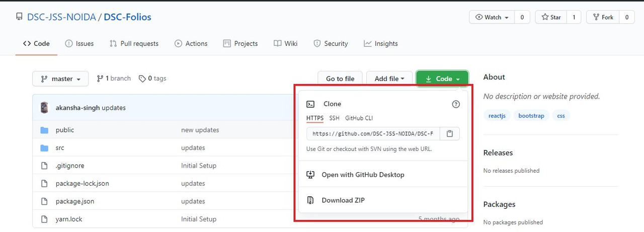Image resolution: width=644 pixels, height=232 pixels.
Task: Open the master branch dropdown
Action: (60, 79)
